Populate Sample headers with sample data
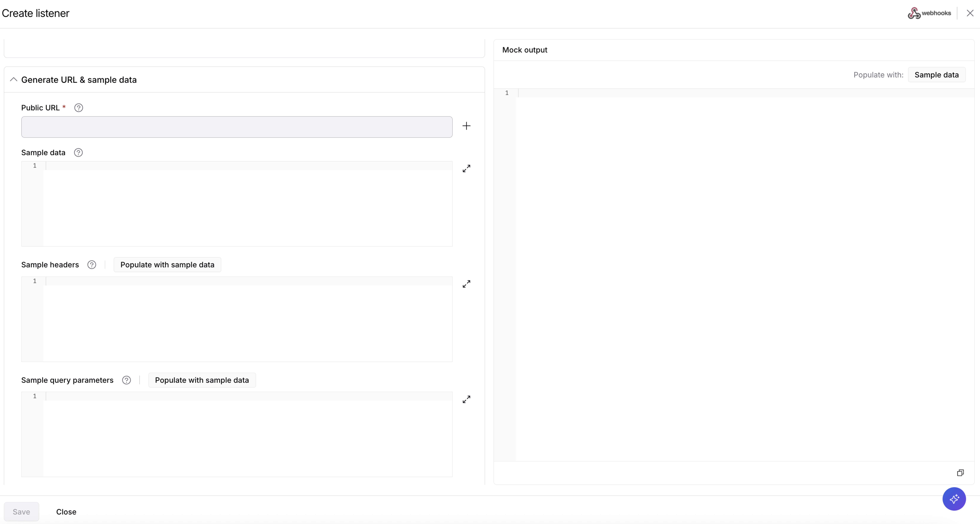This screenshot has height=524, width=980. 167,265
